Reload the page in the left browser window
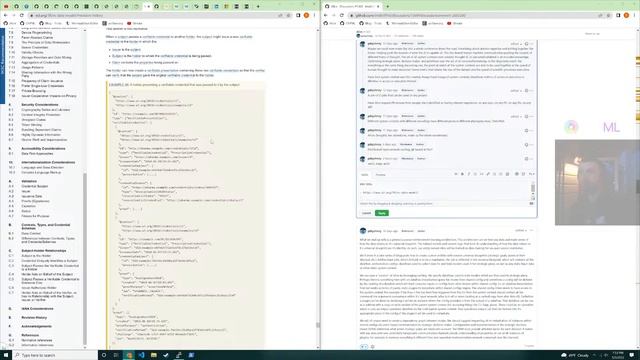 click(x=22, y=15)
